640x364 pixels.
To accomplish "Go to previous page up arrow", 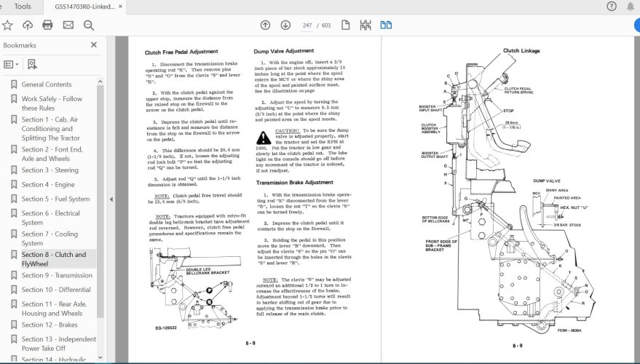I will tap(265, 25).
